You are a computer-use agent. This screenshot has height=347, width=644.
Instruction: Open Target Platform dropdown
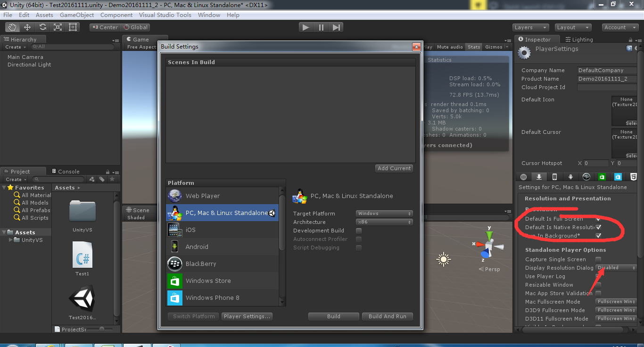click(x=384, y=214)
